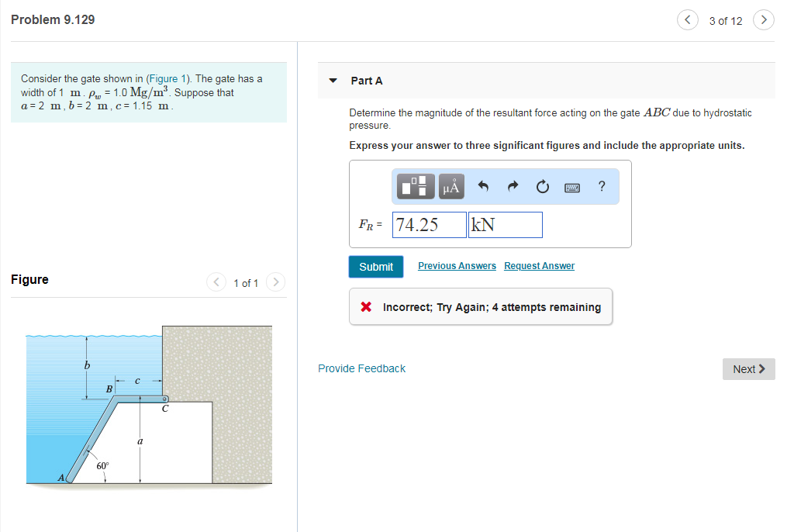Screen dimensions: 794x532
Task: Click the value field containing 74.25
Action: [x=429, y=224]
